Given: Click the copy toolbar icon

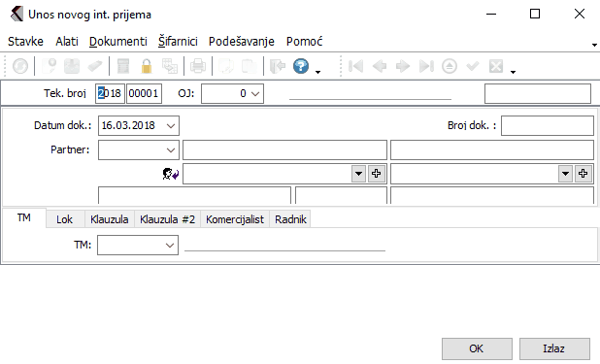Looking at the screenshot, I should pyautogui.click(x=226, y=66).
